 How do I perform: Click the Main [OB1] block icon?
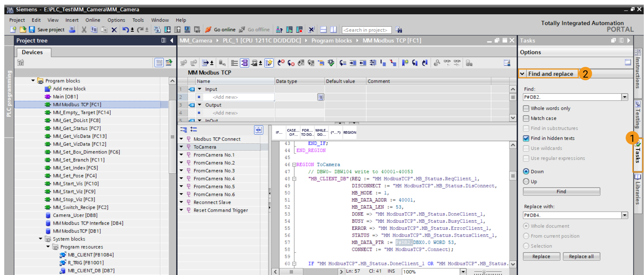point(48,97)
